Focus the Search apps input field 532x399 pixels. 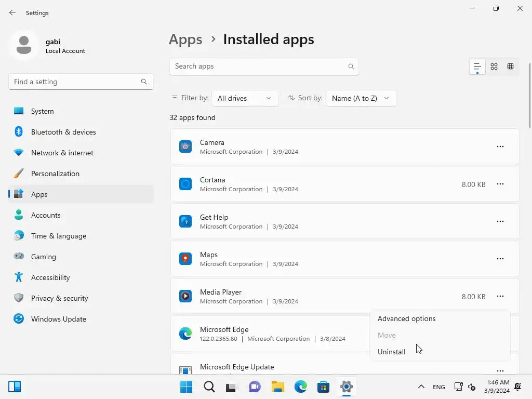coord(264,66)
